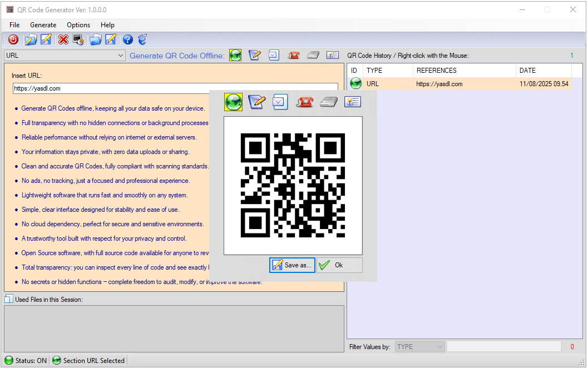Click the REFERENCES column header
588x368 pixels.
465,71
